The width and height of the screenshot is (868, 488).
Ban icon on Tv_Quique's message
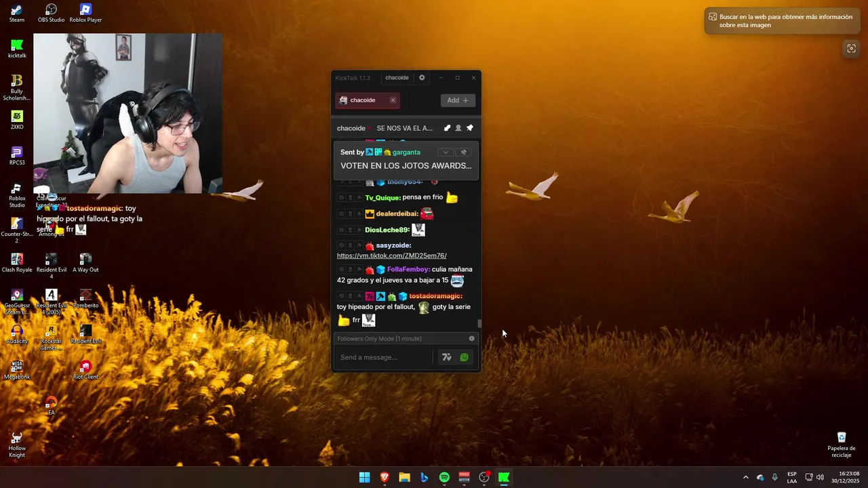(x=341, y=198)
